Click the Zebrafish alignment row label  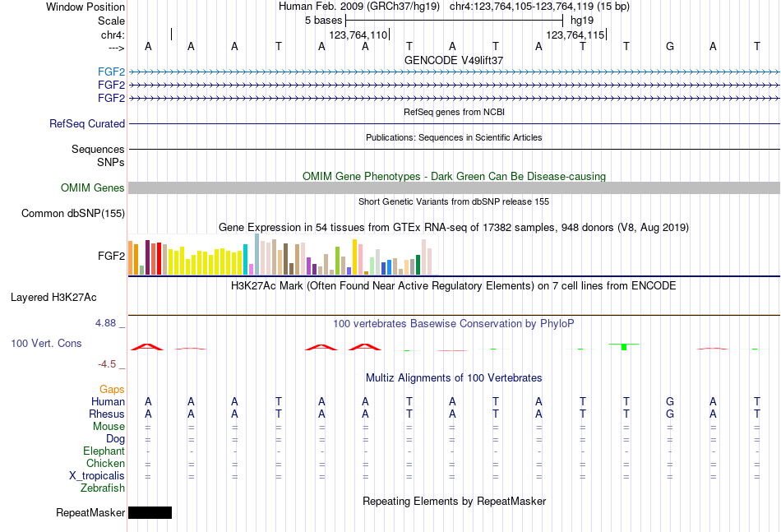click(103, 488)
